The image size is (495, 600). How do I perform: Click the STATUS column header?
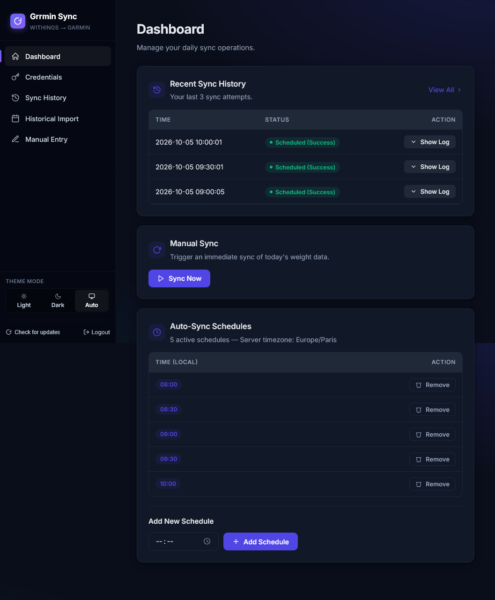pyautogui.click(x=277, y=120)
